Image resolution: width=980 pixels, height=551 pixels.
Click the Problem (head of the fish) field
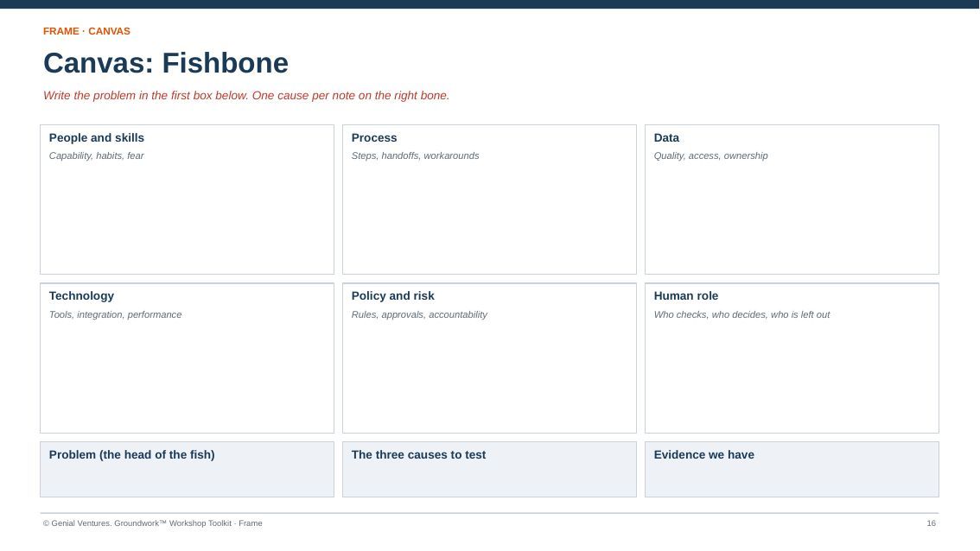[x=187, y=470]
